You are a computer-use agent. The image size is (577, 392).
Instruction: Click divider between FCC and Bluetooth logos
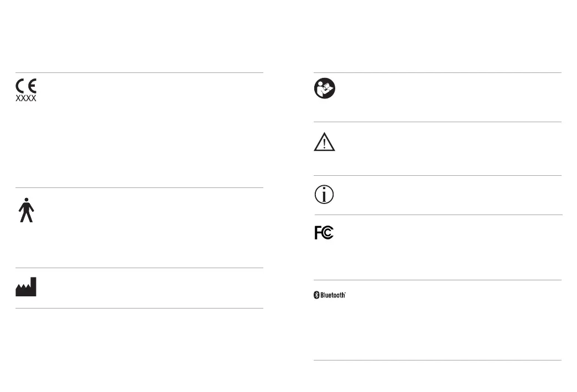point(438,280)
